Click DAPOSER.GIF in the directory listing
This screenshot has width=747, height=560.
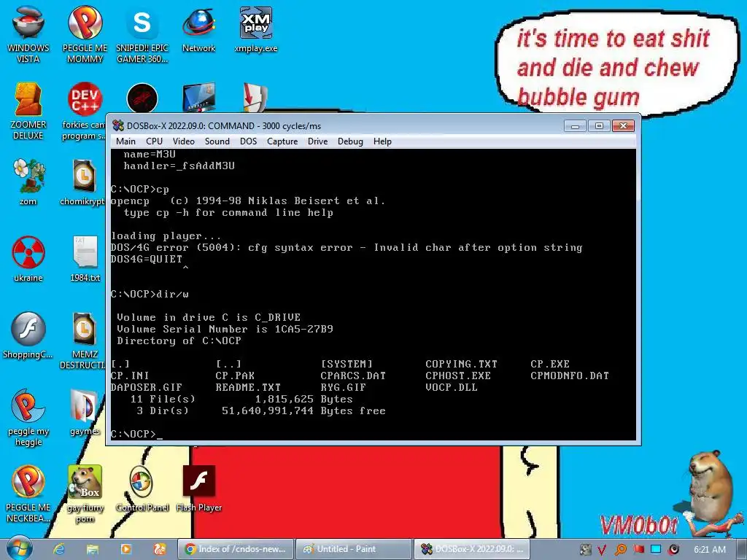[146, 388]
